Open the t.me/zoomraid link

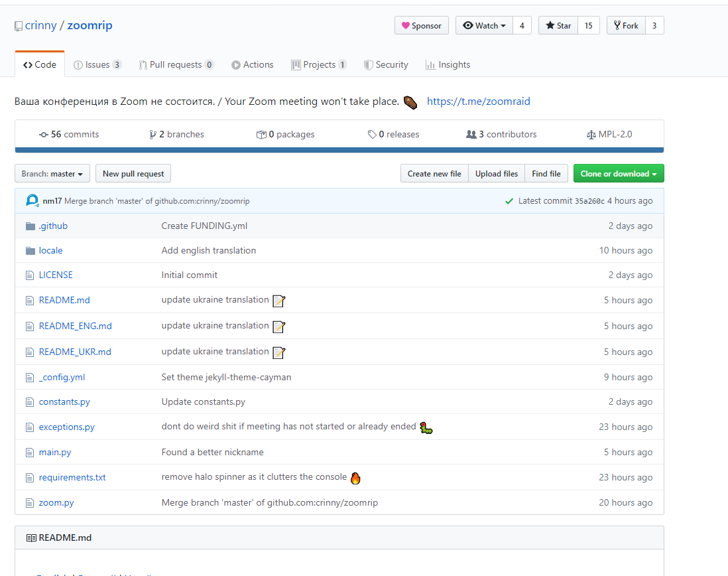[x=478, y=102]
